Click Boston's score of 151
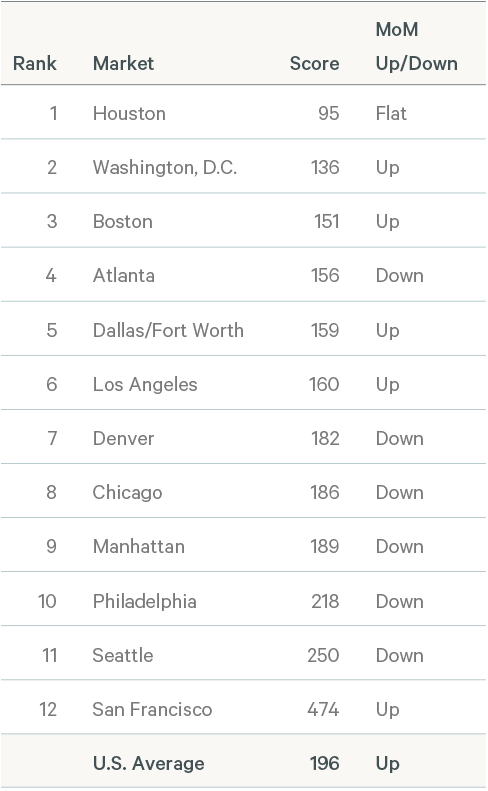Image resolution: width=488 pixels, height=791 pixels. (327, 221)
